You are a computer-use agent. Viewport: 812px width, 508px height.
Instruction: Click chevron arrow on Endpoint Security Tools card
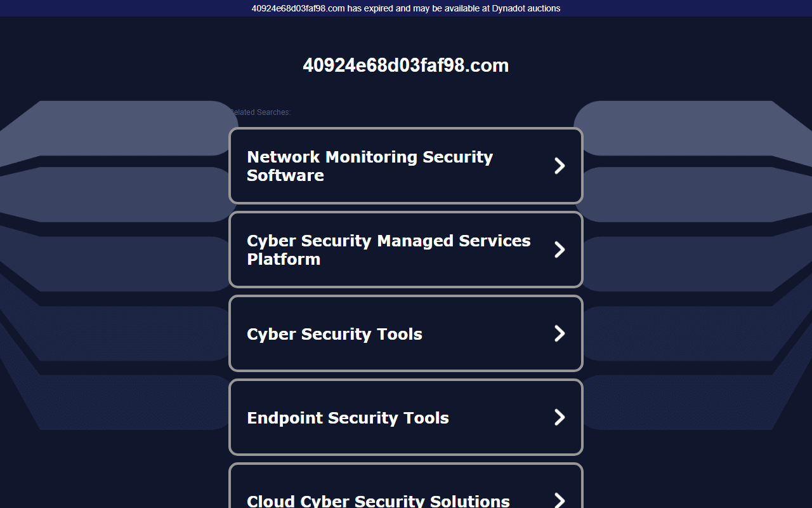[560, 417]
